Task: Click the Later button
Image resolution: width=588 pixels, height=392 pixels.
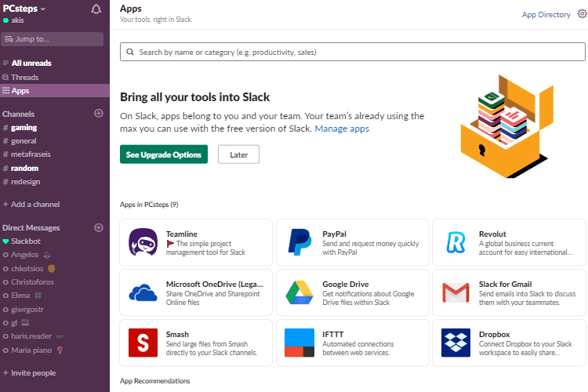Action: pos(238,154)
